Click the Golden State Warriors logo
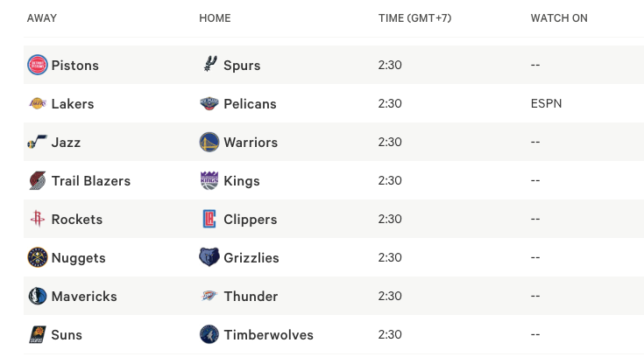Image resolution: width=644 pixels, height=357 pixels. click(x=209, y=142)
